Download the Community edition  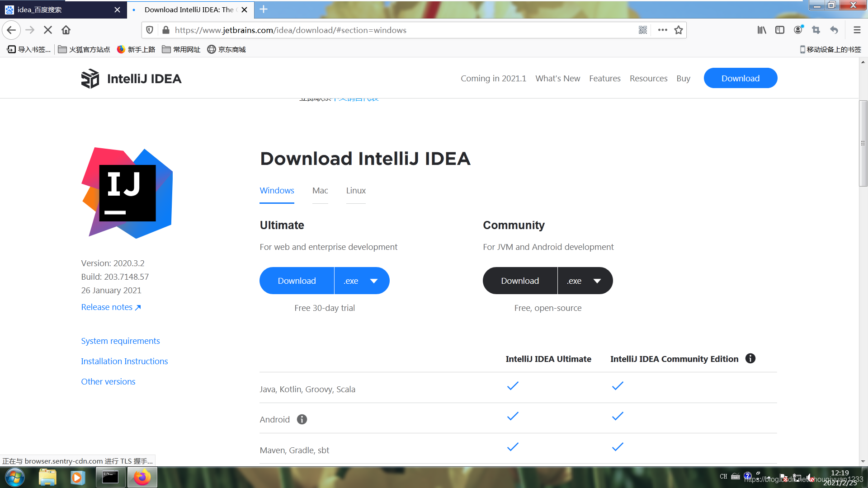(520, 281)
